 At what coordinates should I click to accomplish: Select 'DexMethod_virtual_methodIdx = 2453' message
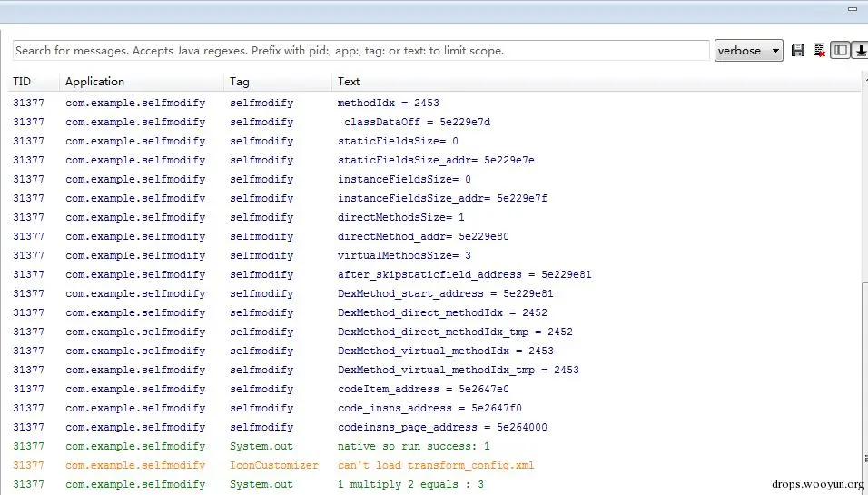pos(446,351)
